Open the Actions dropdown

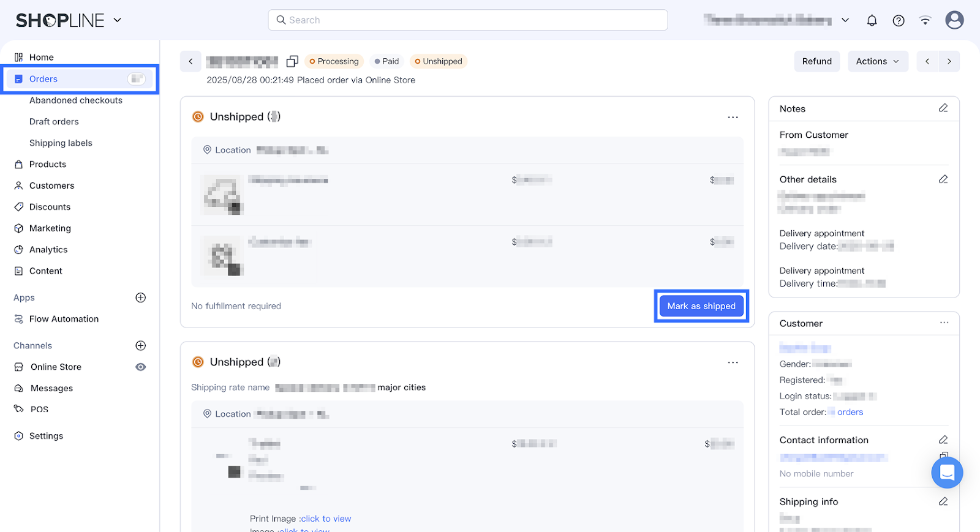(878, 61)
